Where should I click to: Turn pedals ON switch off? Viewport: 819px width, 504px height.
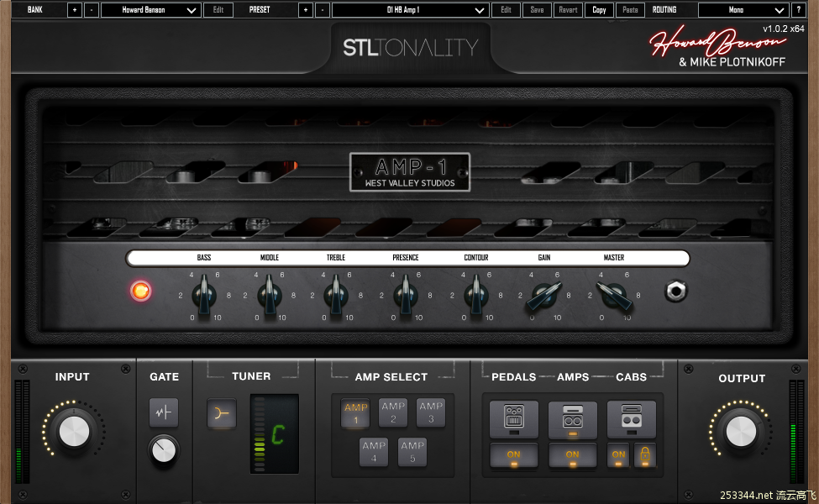tap(514, 455)
